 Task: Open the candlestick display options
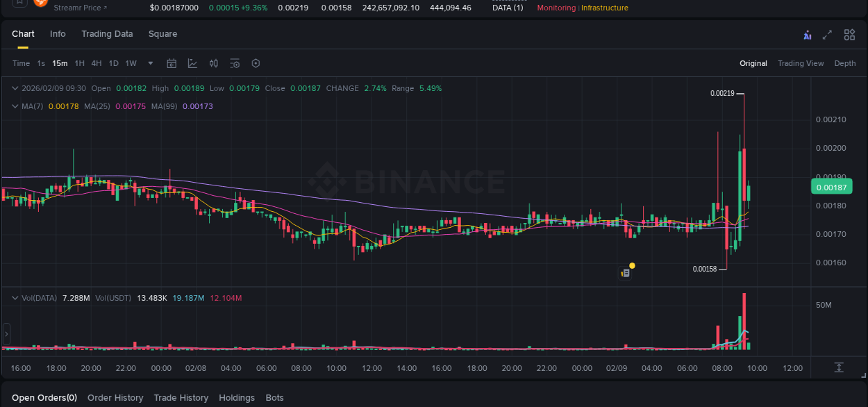(213, 63)
